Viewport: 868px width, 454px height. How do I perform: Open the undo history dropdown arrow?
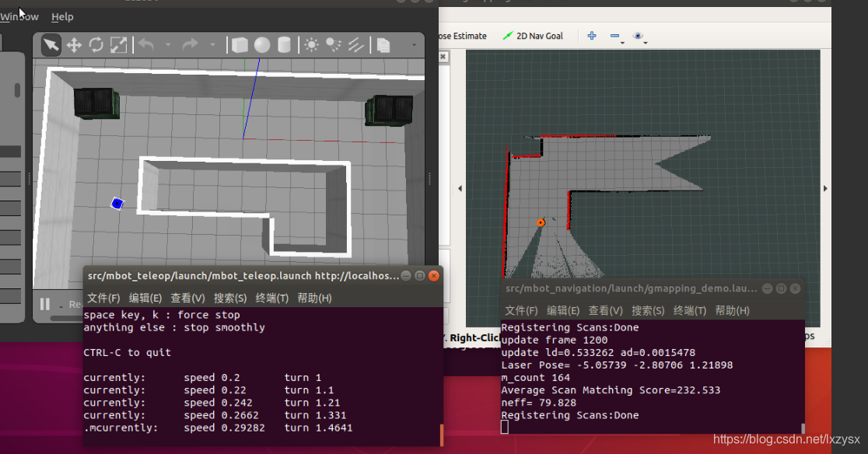click(168, 45)
